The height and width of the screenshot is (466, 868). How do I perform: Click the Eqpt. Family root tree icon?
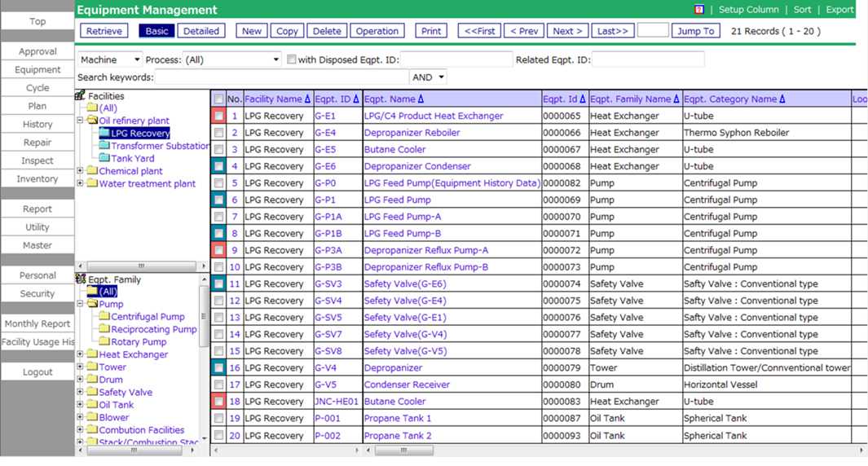[x=81, y=279]
